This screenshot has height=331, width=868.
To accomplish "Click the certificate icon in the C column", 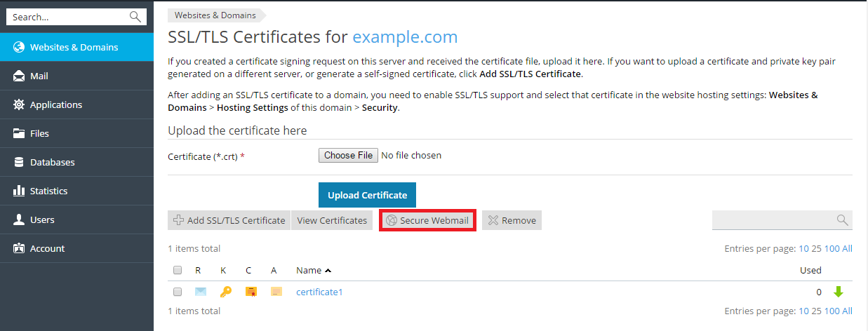I will click(251, 292).
